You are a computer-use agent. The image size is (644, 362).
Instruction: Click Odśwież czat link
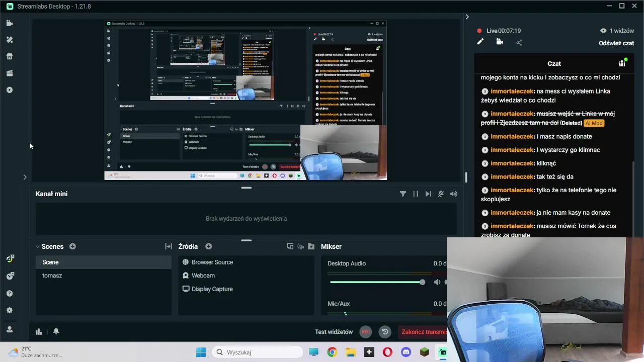[616, 43]
